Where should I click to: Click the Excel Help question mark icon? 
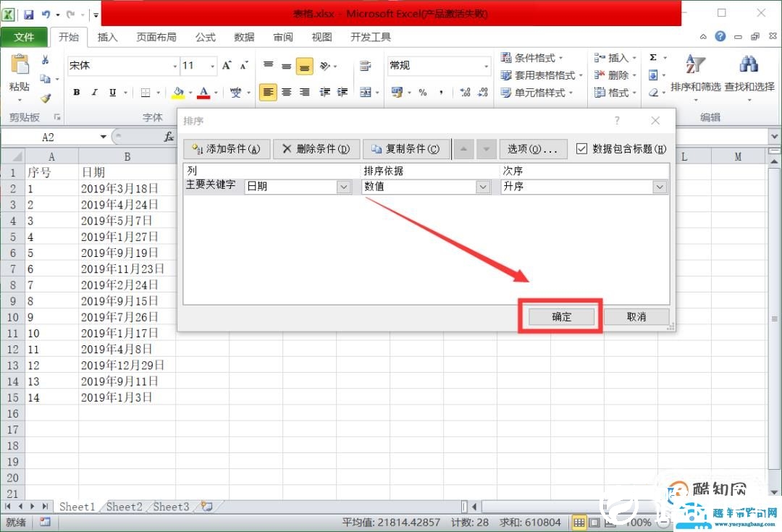pos(720,36)
